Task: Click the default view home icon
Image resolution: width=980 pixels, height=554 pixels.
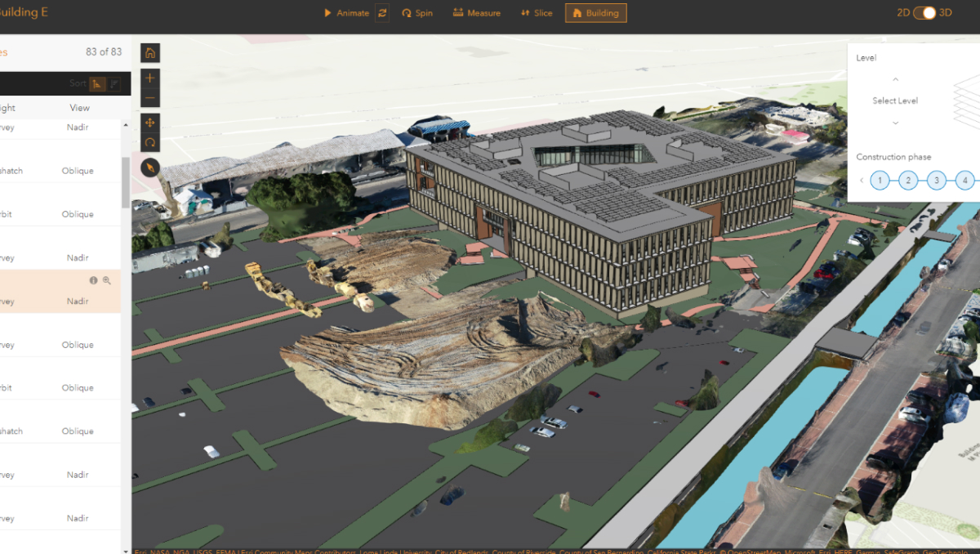Action: tap(150, 53)
